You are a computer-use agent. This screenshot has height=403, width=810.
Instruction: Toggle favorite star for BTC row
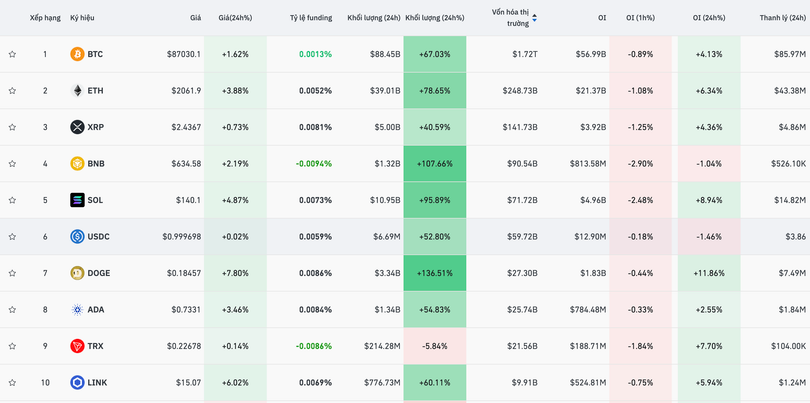tap(12, 55)
